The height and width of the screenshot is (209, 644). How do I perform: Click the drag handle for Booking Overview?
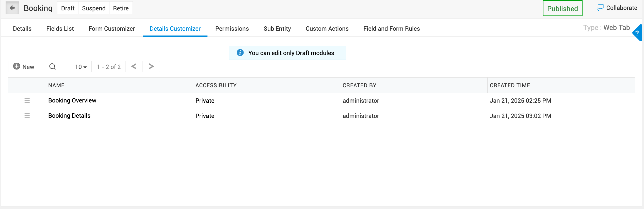[x=27, y=100]
